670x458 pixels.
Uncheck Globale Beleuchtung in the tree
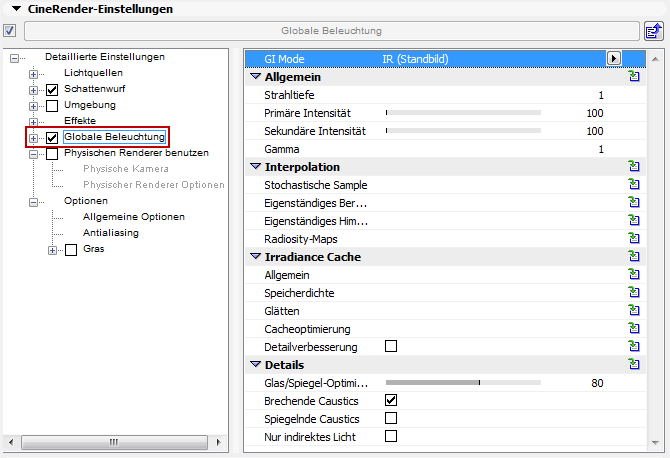52,138
